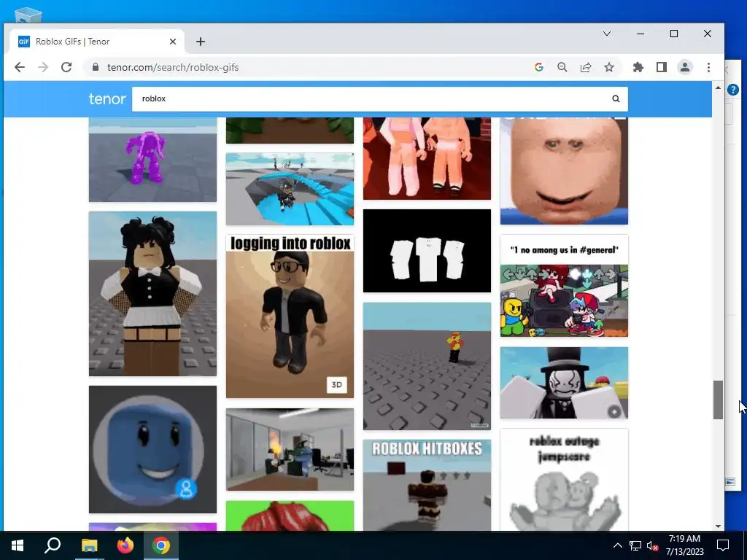Open network status tray icon

tap(635, 545)
